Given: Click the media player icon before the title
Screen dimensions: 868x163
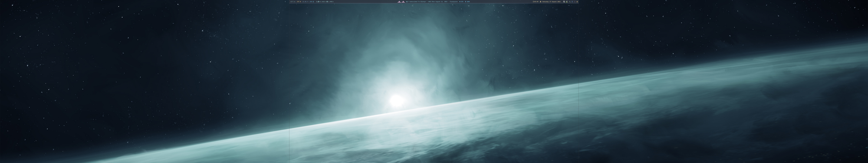Looking at the screenshot, I should click(407, 2).
